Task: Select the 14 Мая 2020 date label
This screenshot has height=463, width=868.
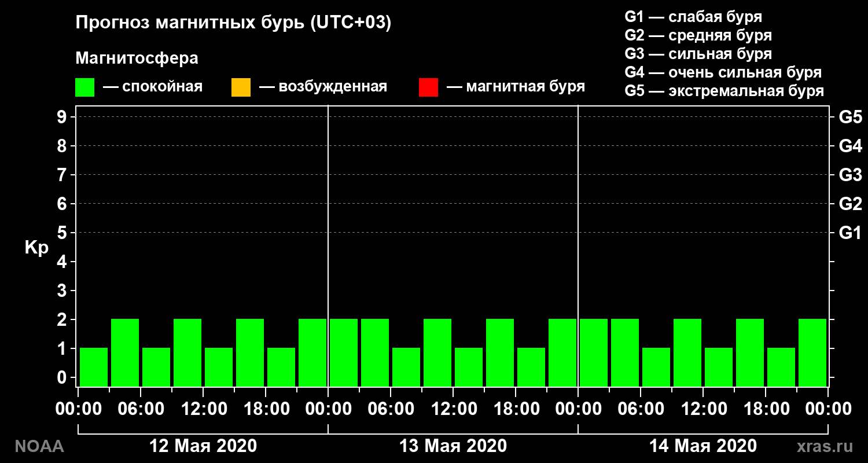Action: pos(703,446)
